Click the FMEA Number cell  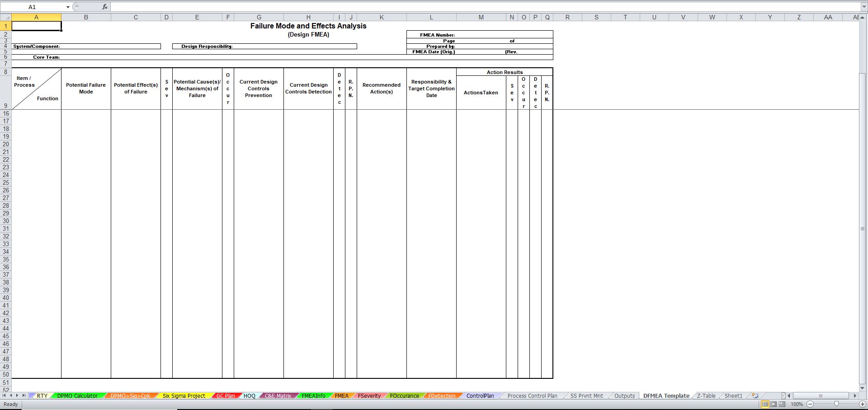coord(480,35)
